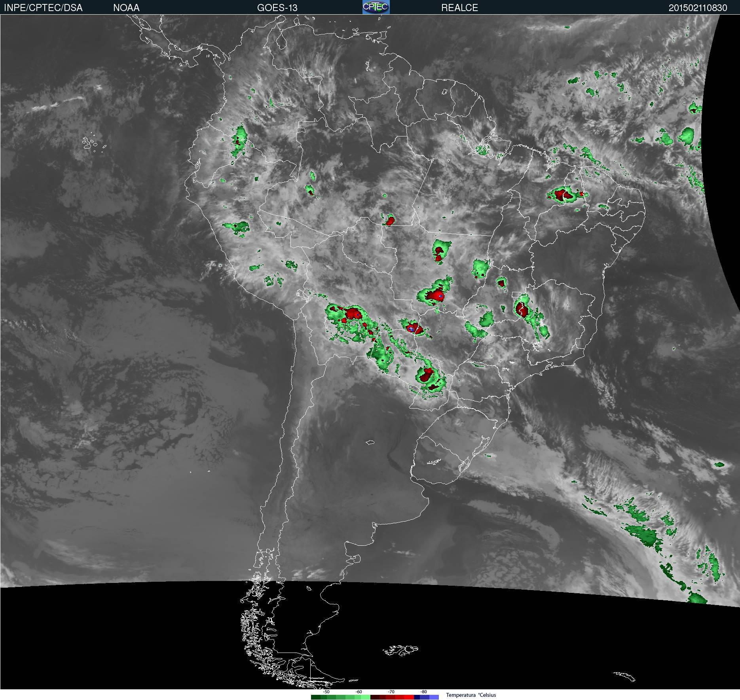Pick the light blue legend swatch
This screenshot has width=740, height=700.
coord(434,697)
